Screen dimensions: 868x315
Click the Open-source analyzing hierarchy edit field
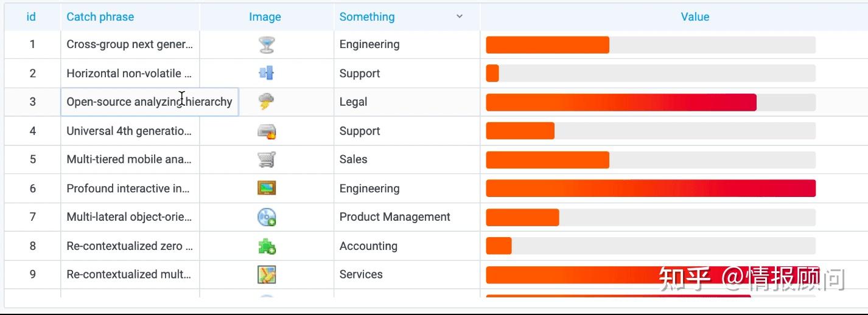point(149,102)
